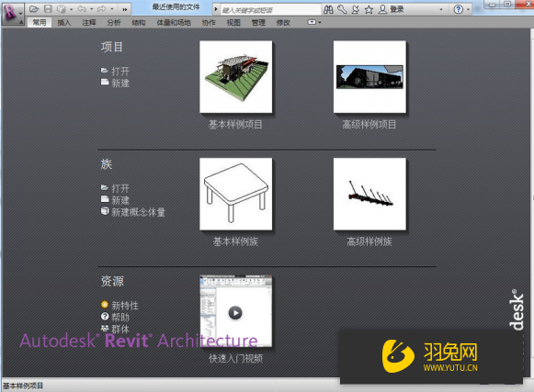Click the Save disk icon in quick access toolbar
Image resolution: width=534 pixels, height=392 pixels.
click(x=49, y=9)
